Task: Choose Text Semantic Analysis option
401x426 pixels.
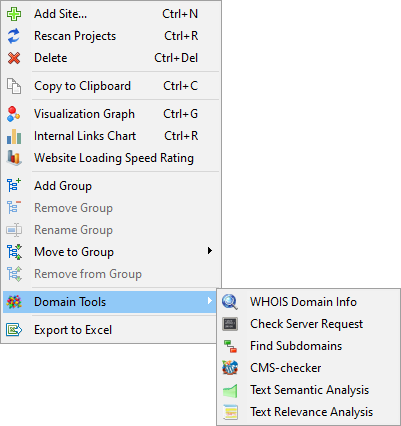Action: click(308, 390)
